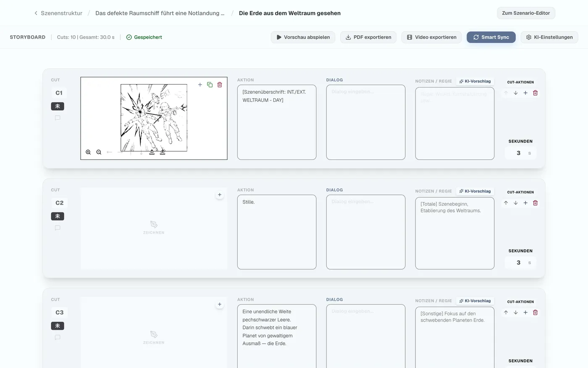The image size is (588, 368).
Task: Click the plus icon in C1 drawing panel
Action: click(200, 85)
